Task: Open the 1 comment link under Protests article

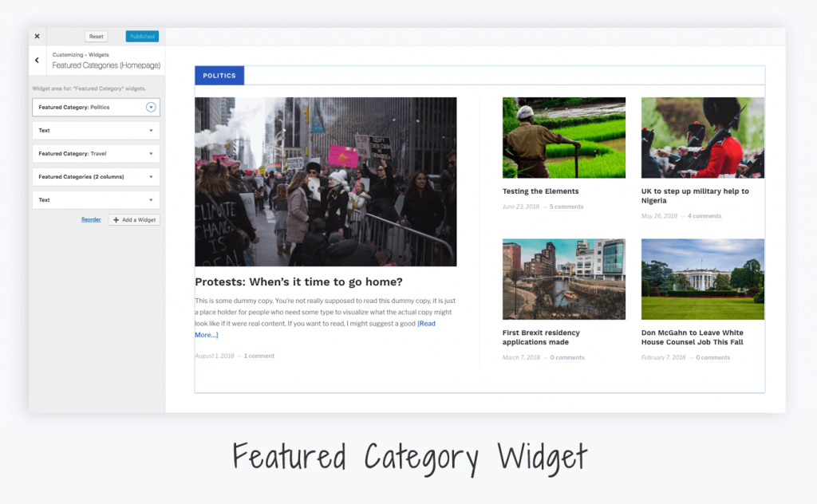Action: coord(259,356)
